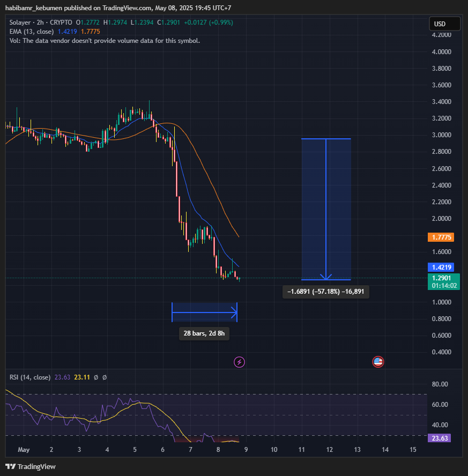The image size is (468, 476).
Task: Select the orange 1.7775 EMA price tag
Action: (441, 237)
